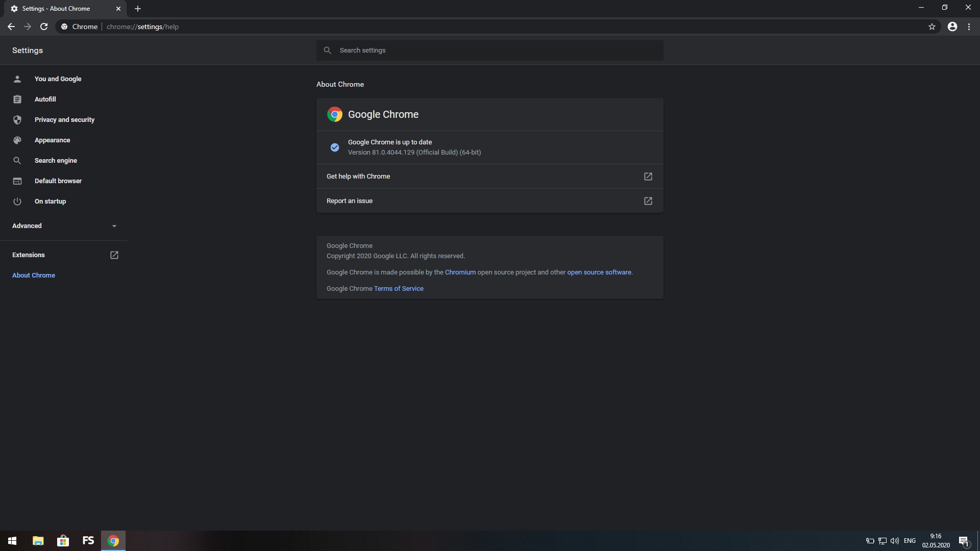The height and width of the screenshot is (551, 980).
Task: Open the open source software link
Action: [599, 272]
